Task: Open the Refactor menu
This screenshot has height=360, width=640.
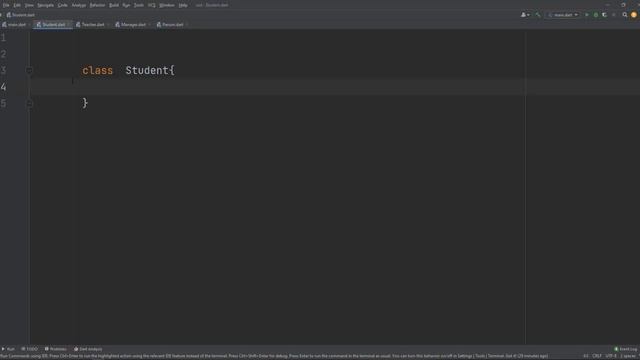Action: pos(97,5)
